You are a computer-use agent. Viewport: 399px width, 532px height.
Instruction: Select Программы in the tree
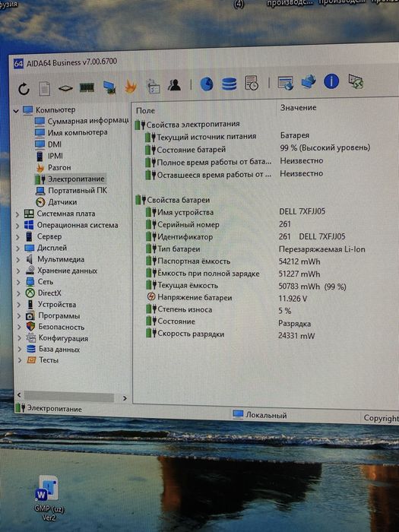tap(53, 316)
